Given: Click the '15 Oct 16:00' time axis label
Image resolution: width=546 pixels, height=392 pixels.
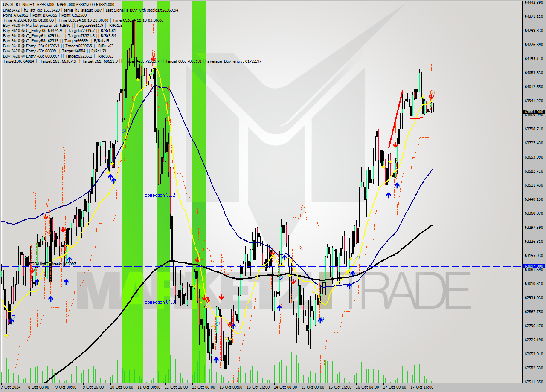Looking at the screenshot, I should click(x=340, y=387).
